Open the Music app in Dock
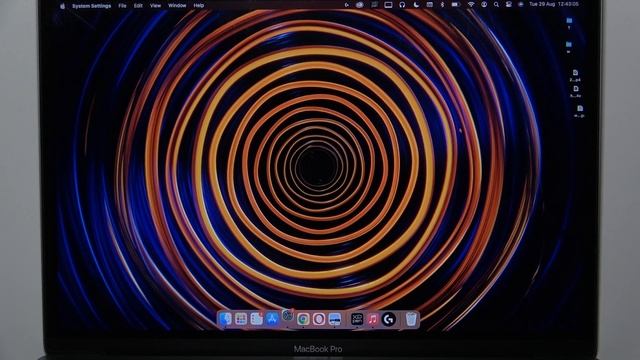Screen dimensions: 640x360 point(373,319)
